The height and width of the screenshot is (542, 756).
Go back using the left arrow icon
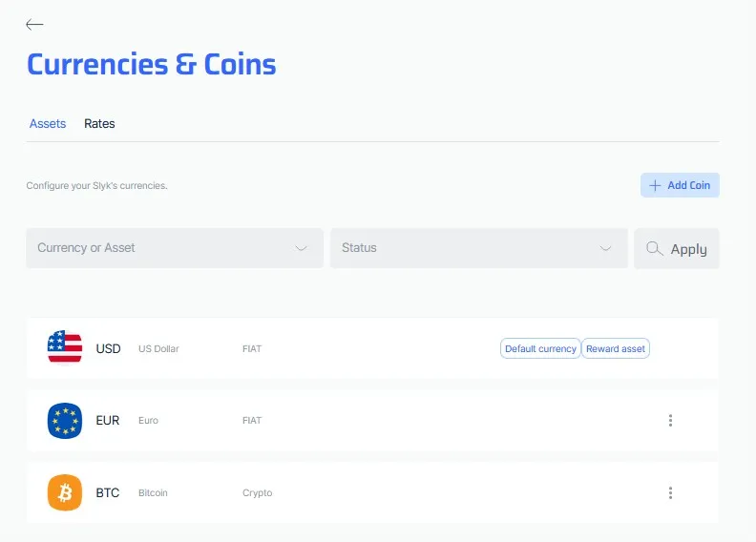[x=34, y=24]
